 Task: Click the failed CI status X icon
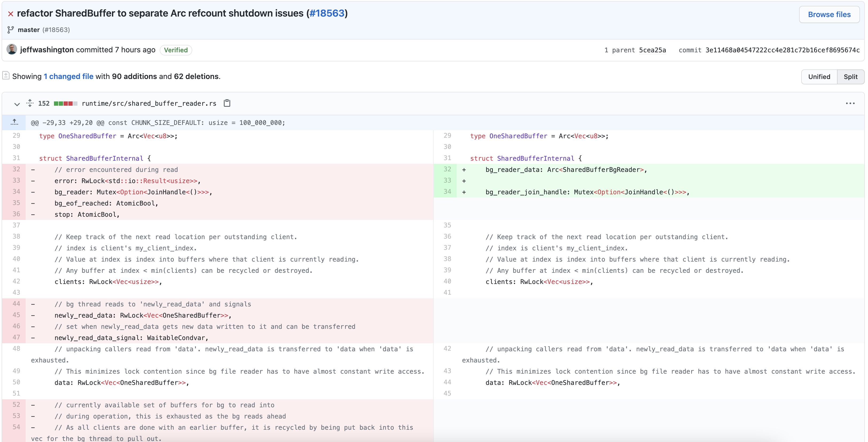(10, 14)
